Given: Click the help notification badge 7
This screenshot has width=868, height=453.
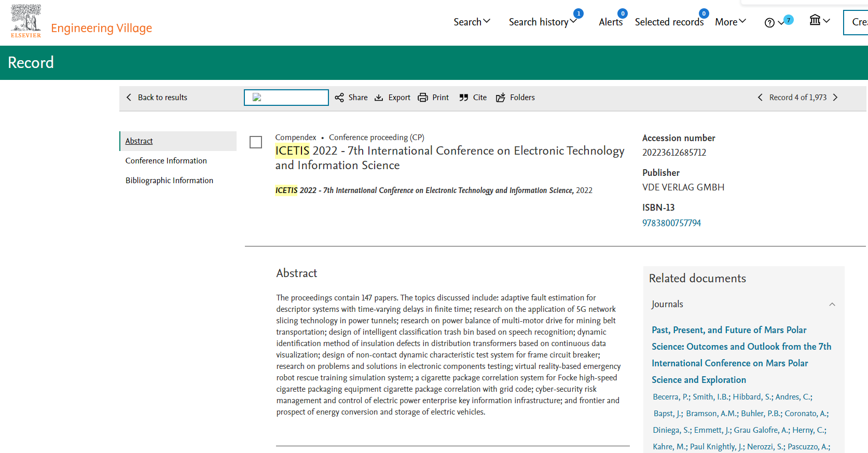Looking at the screenshot, I should click(789, 20).
